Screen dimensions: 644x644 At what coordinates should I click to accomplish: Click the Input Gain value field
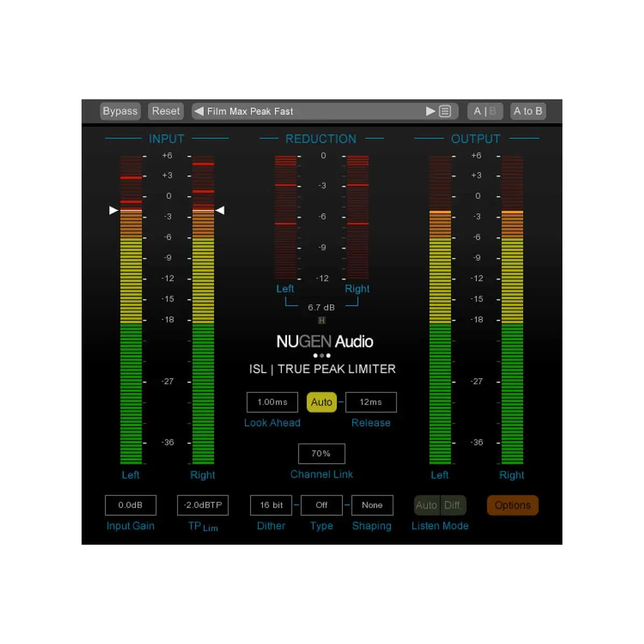pos(130,505)
